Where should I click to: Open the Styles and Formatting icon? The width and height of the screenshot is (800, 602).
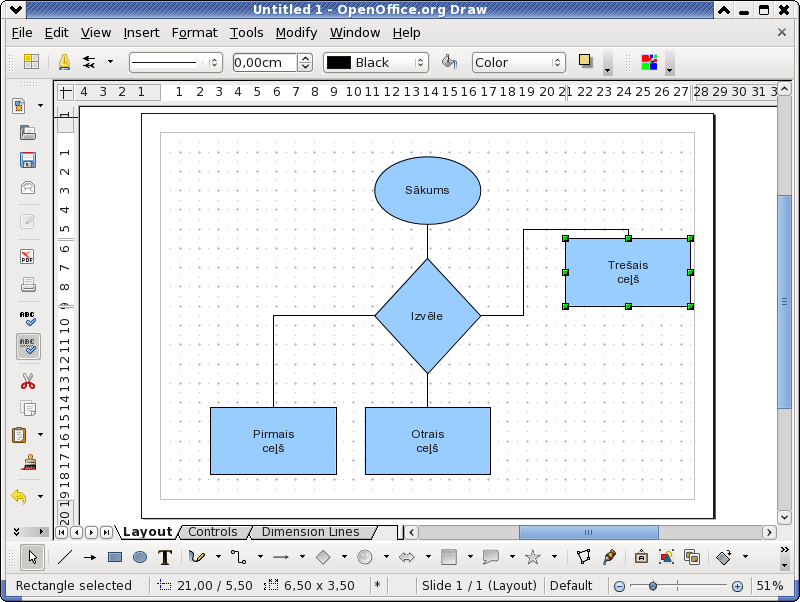point(31,62)
